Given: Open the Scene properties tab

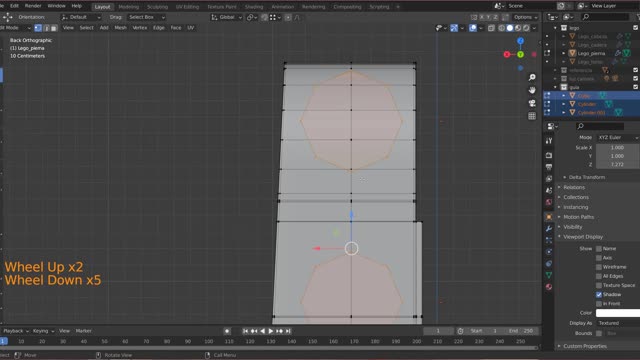Looking at the screenshot, I should pos(549,190).
